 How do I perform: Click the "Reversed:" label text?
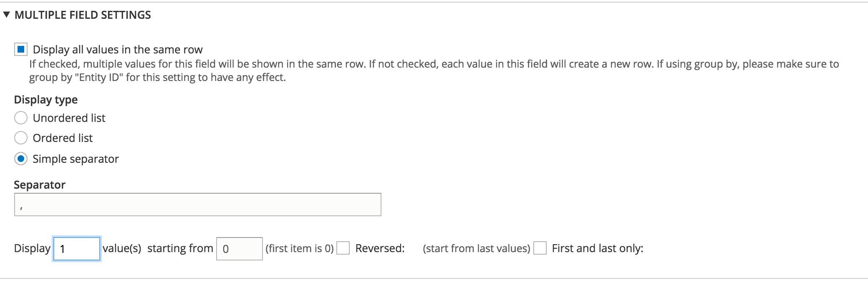(380, 248)
